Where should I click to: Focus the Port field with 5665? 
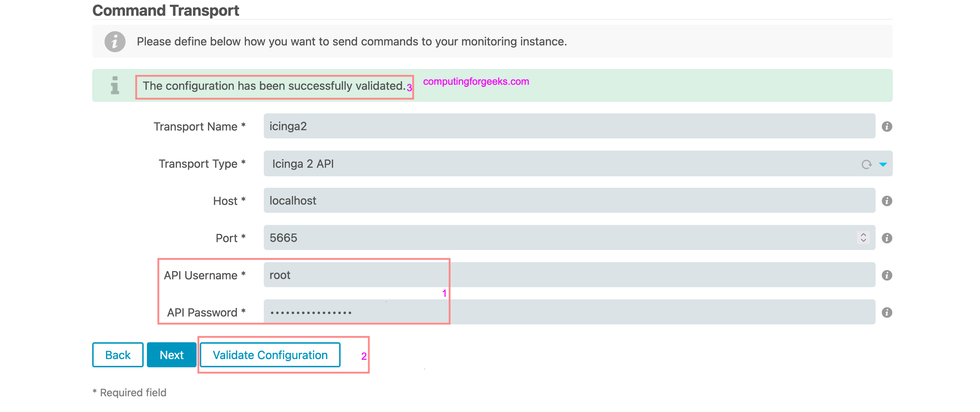(569, 237)
